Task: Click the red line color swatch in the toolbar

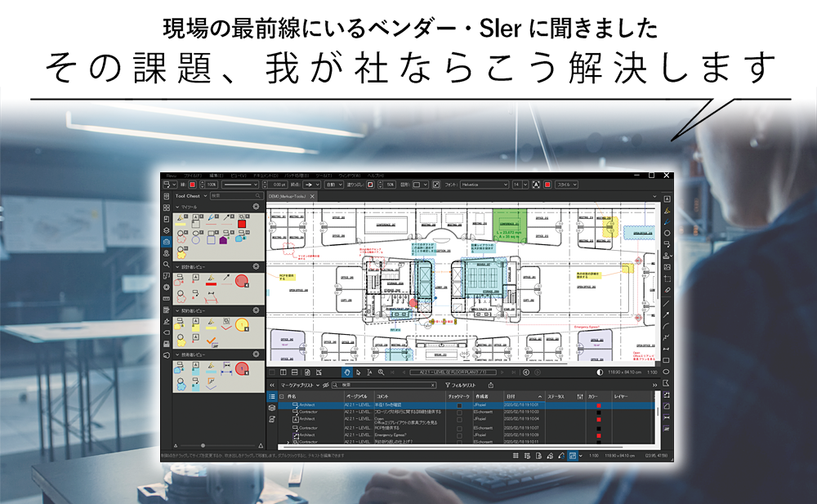Action: [x=192, y=184]
